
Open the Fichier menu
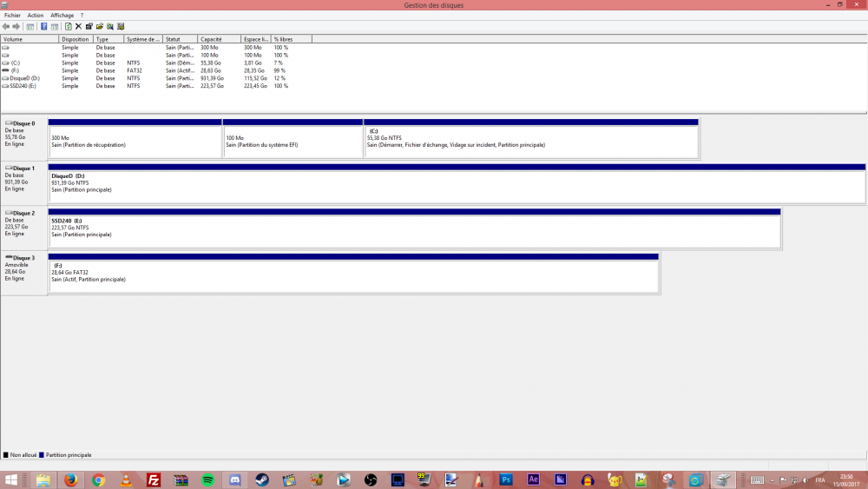12,16
